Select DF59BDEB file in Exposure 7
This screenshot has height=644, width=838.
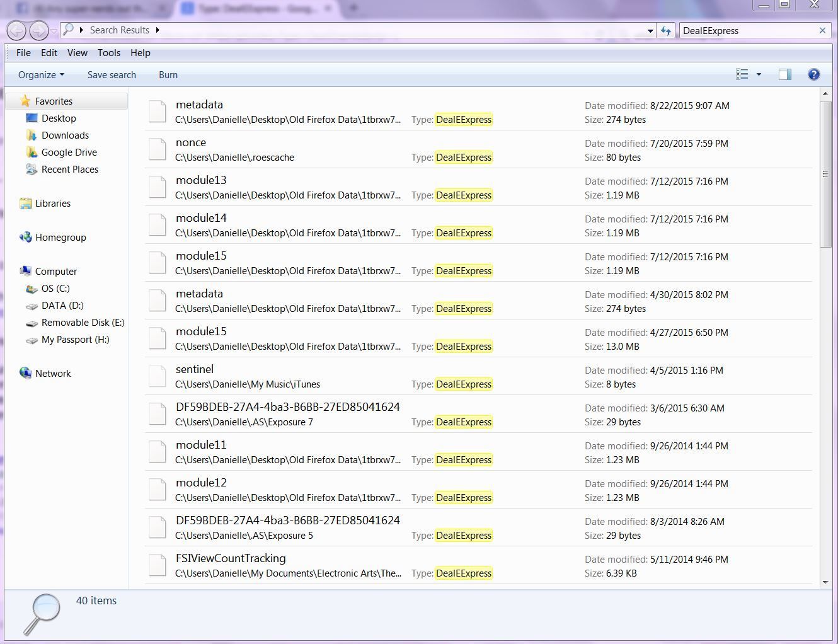point(288,407)
